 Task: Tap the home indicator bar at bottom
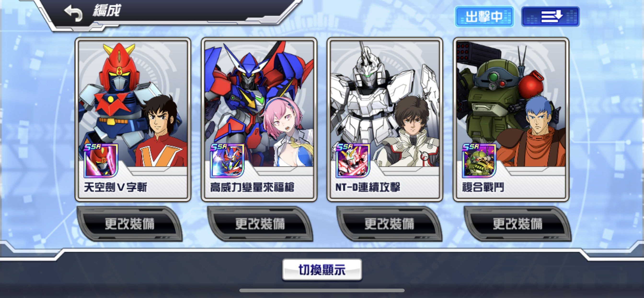[x=322, y=290]
